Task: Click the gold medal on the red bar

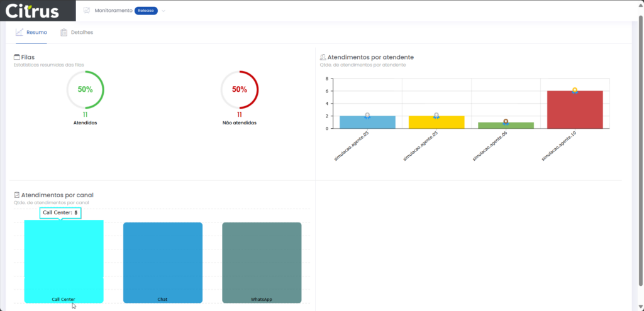Action: click(575, 91)
